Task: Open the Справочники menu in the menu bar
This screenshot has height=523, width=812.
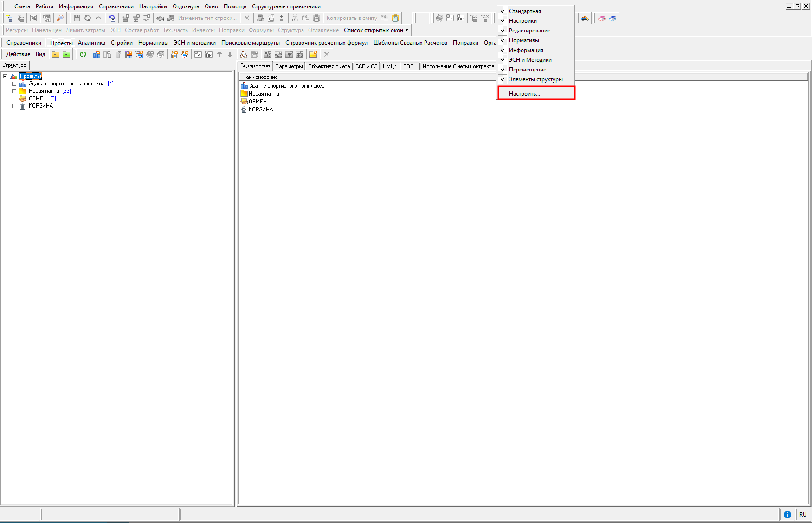Action: tap(116, 6)
